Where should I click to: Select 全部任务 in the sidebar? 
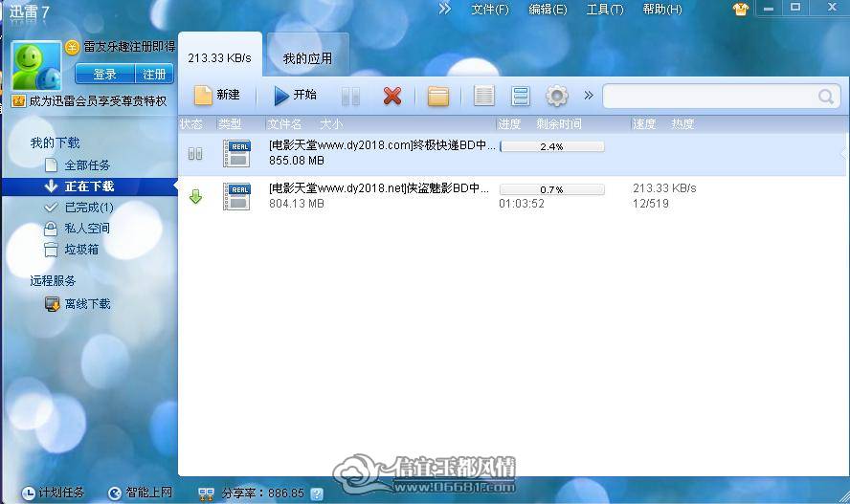click(x=87, y=165)
